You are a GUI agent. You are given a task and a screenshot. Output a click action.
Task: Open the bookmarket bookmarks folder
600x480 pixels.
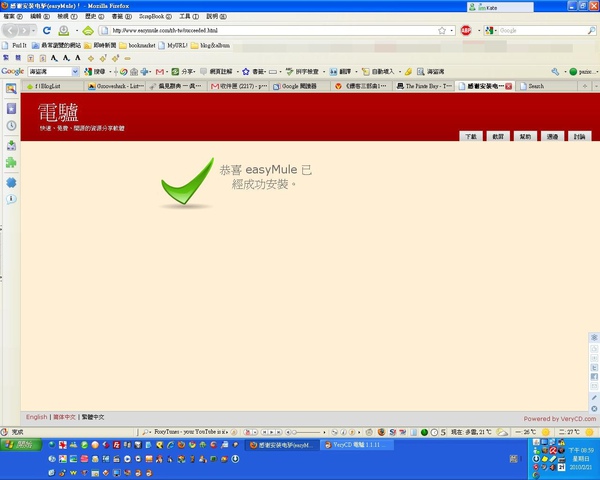[137, 45]
